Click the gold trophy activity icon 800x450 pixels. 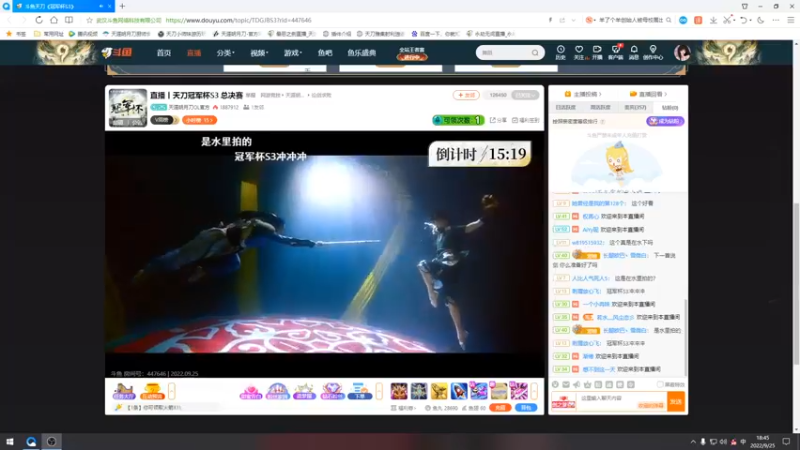pos(152,391)
